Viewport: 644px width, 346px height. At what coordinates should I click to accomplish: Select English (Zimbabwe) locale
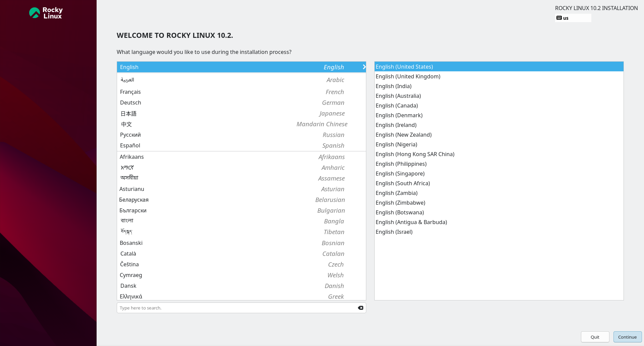499,203
